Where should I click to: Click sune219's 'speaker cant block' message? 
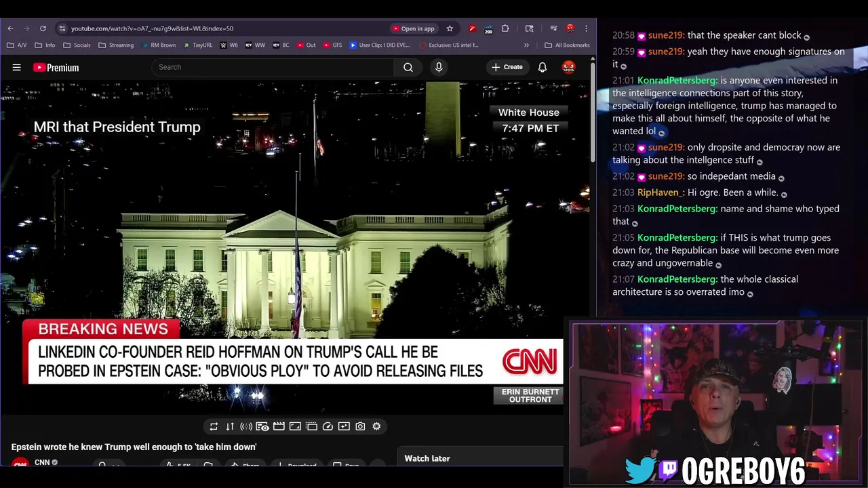711,35
